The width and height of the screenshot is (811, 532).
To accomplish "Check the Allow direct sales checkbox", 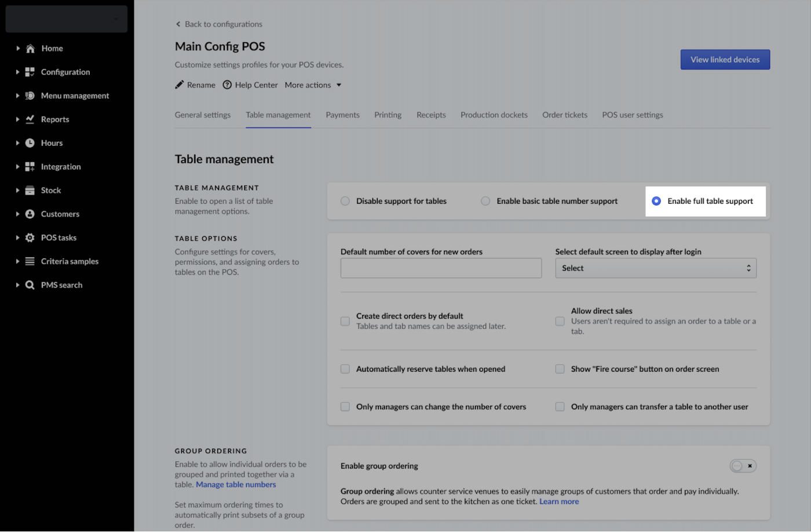I will coord(560,321).
